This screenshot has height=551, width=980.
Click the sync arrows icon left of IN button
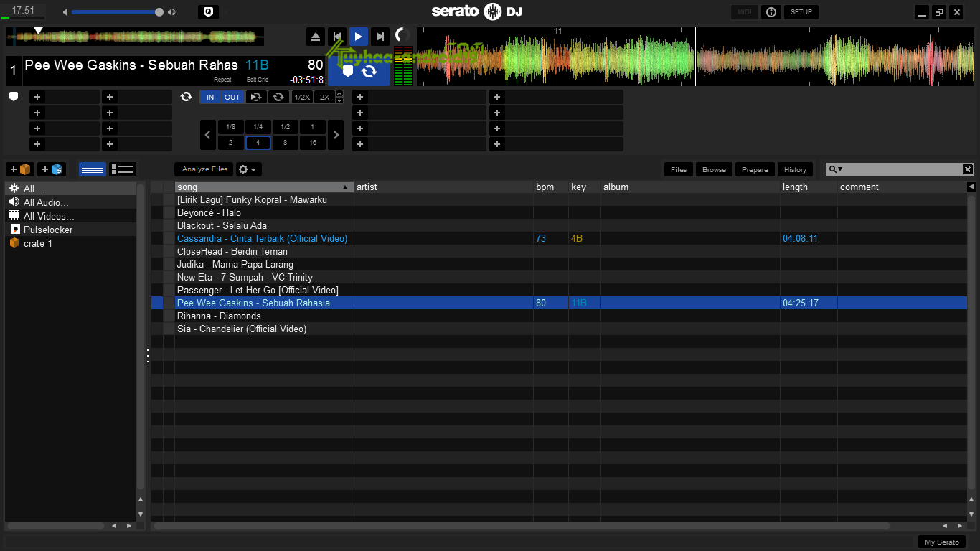click(186, 97)
